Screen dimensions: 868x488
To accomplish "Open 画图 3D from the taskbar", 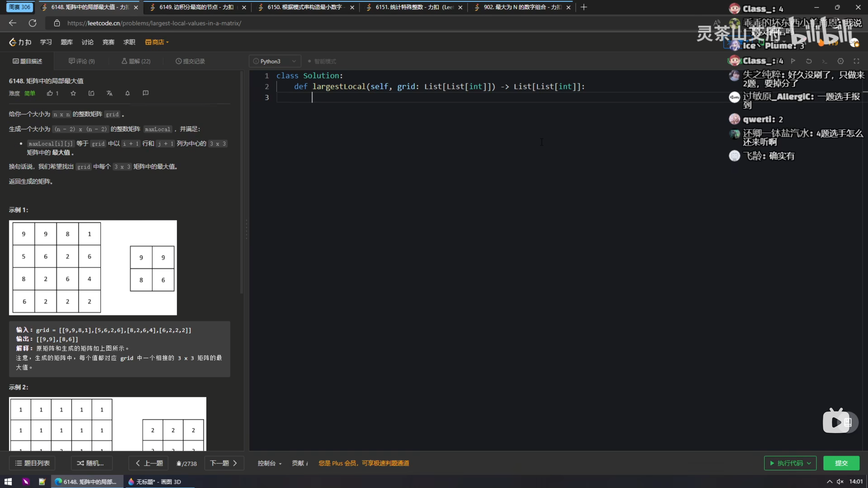I will point(154,482).
